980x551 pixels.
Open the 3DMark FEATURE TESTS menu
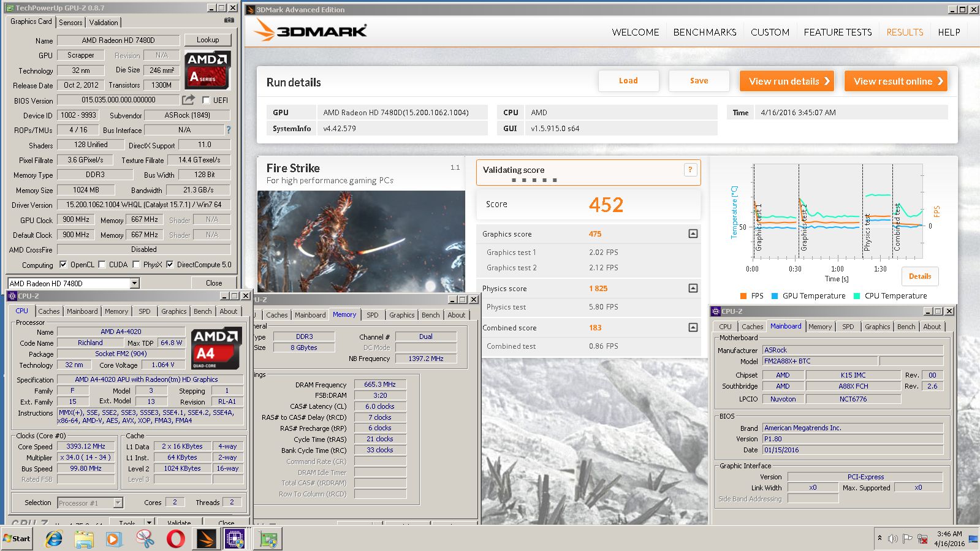point(838,32)
